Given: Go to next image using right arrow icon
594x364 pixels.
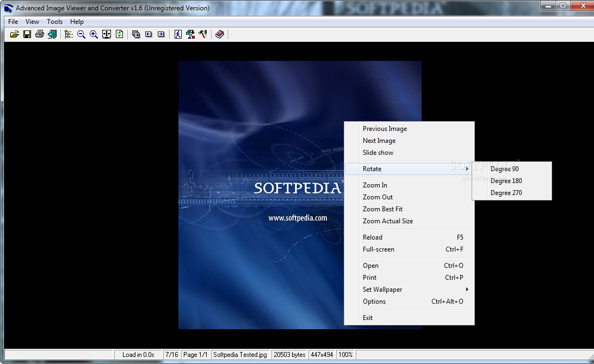Looking at the screenshot, I should click(161, 34).
